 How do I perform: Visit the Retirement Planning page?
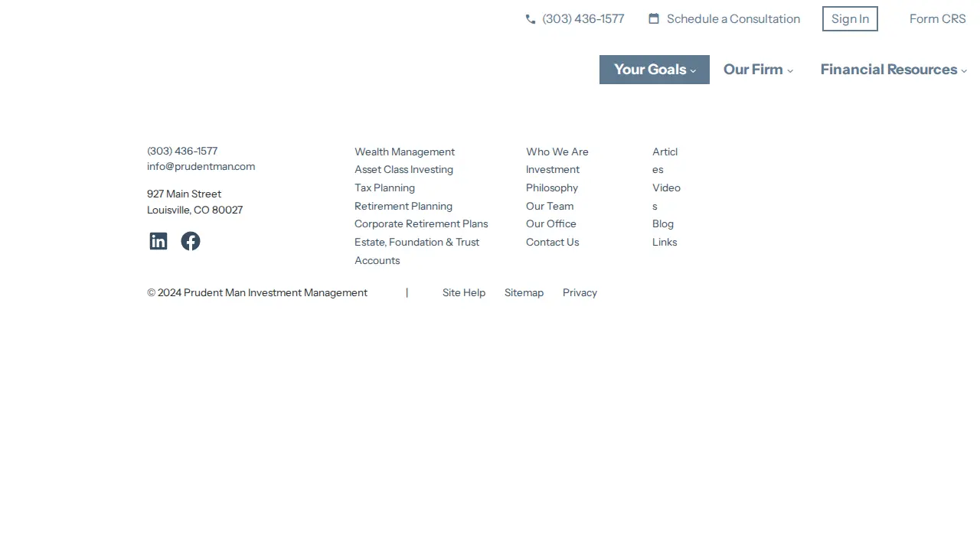(403, 206)
